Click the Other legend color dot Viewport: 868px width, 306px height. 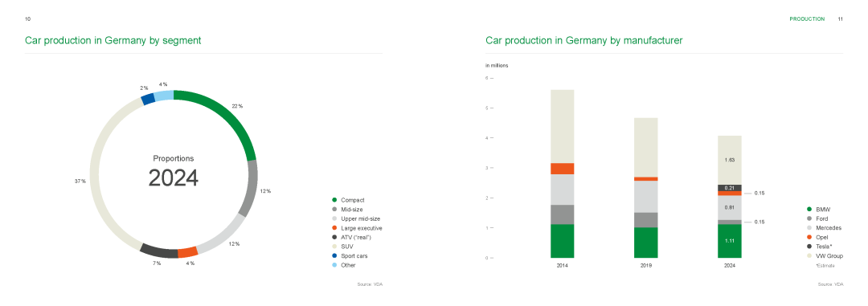[334, 265]
